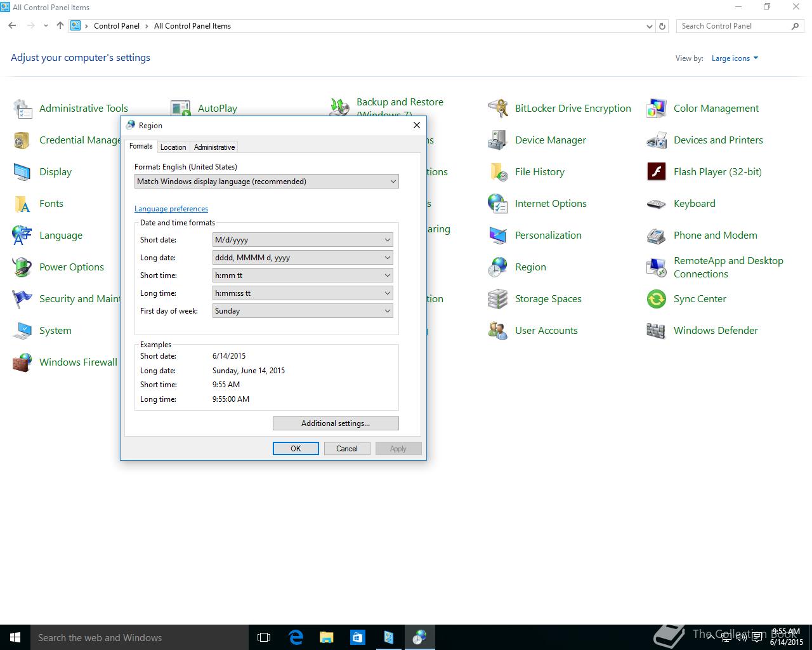Viewport: 812px width, 650px height.
Task: Launch Edge browser from taskbar
Action: click(x=296, y=637)
